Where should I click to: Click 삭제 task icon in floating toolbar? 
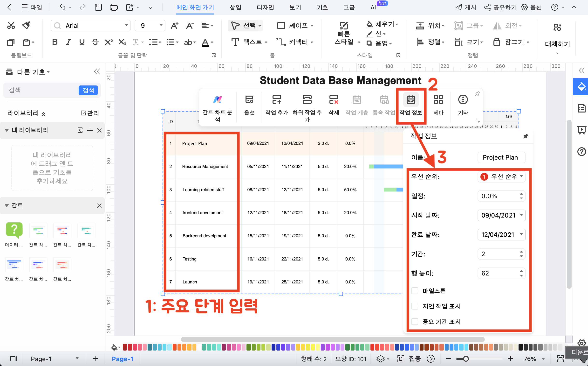click(x=334, y=105)
